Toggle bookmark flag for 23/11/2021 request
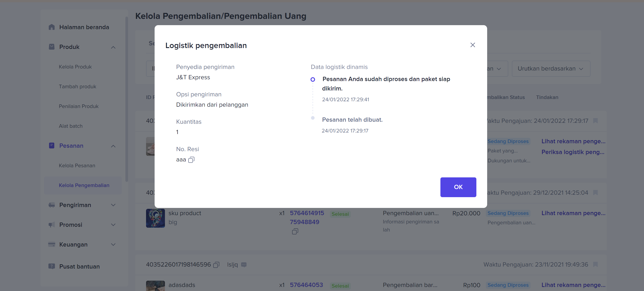This screenshot has height=291, width=644. 595,264
